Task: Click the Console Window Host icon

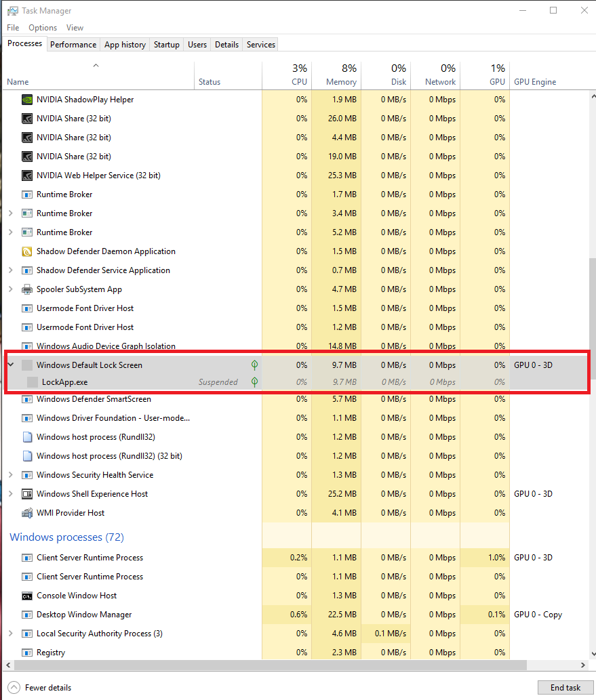Action: pos(27,596)
